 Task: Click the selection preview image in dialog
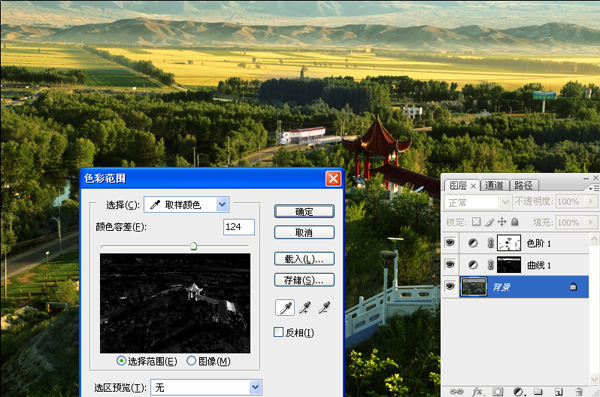point(175,303)
